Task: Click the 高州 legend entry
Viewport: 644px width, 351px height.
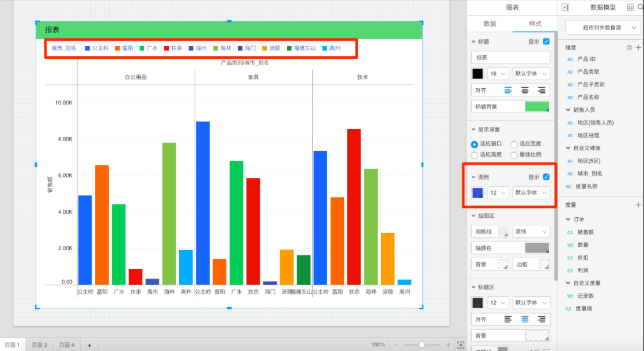Action: 331,48
